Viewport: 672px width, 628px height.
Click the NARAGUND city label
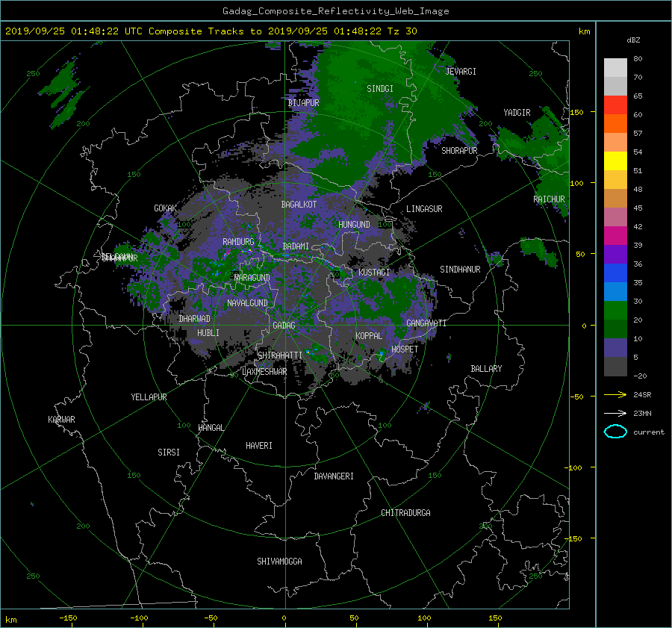point(252,278)
